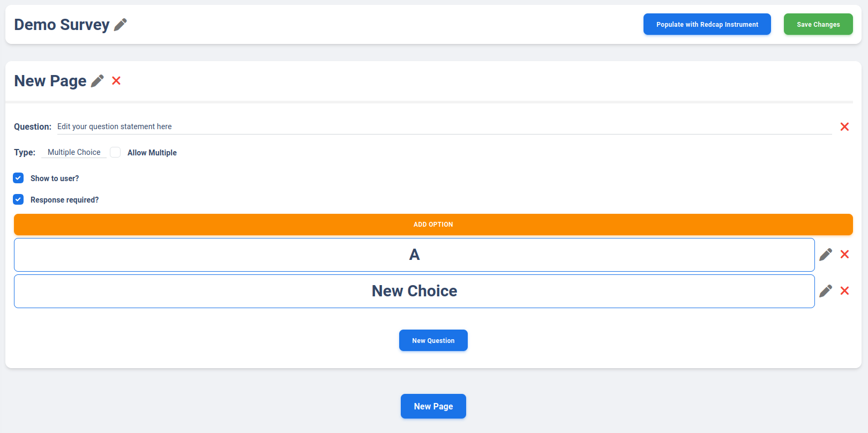This screenshot has width=868, height=433.
Task: Click the New Page button at bottom
Action: 433,406
